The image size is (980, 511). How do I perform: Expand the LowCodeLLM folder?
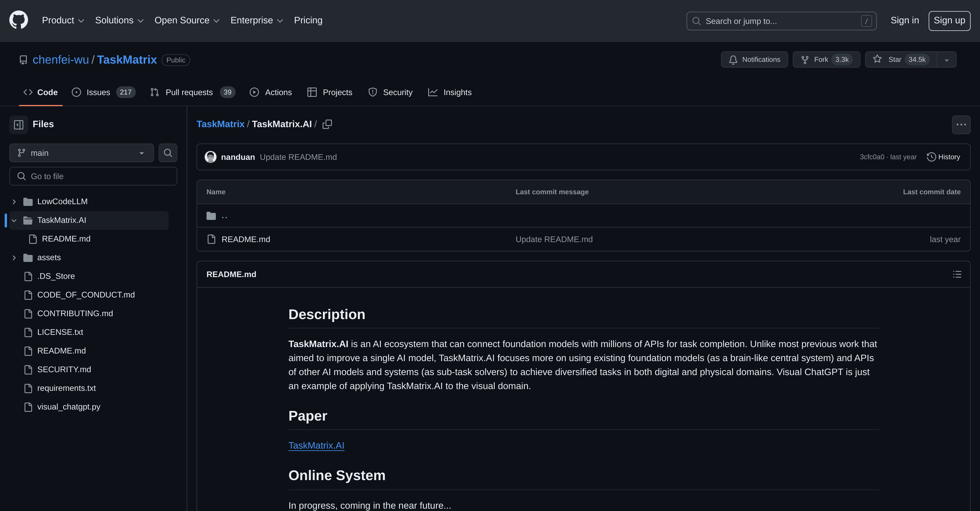tap(14, 201)
